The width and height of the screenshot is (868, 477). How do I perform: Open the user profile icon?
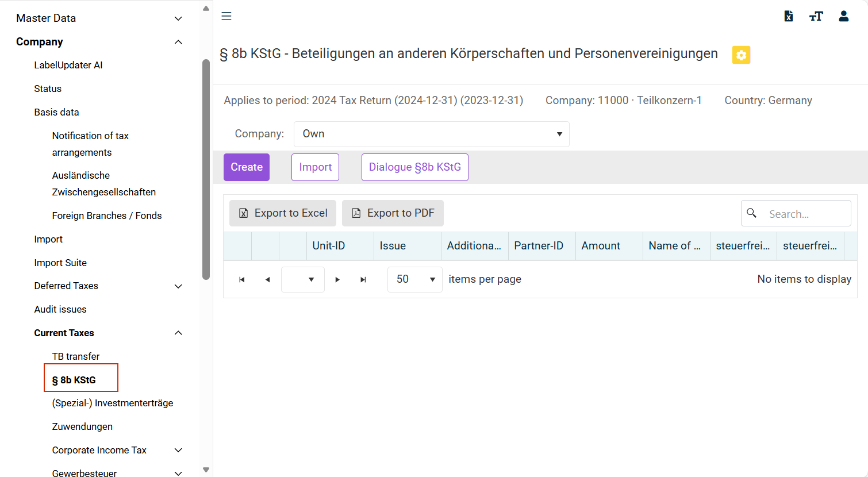click(x=844, y=16)
